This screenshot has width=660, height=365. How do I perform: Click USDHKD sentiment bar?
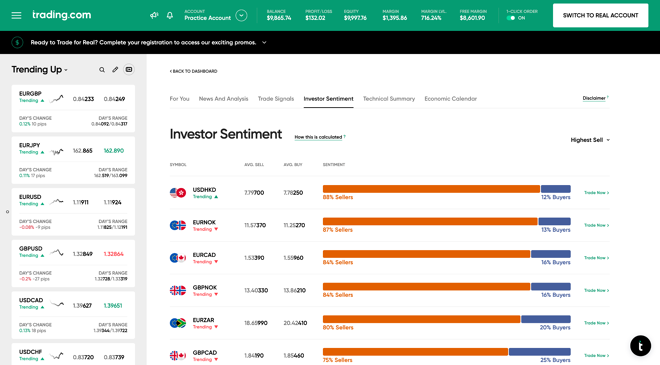(x=447, y=189)
